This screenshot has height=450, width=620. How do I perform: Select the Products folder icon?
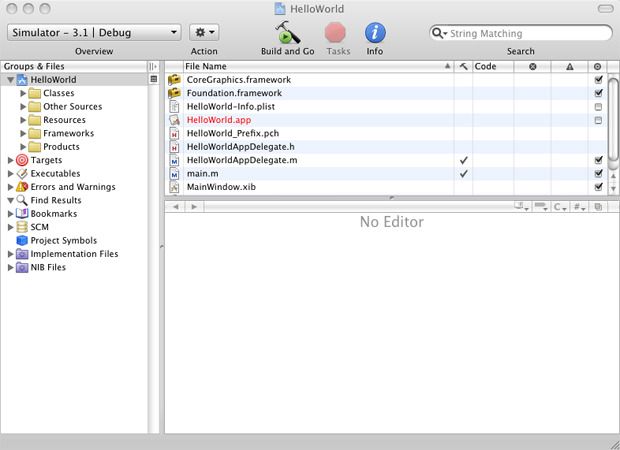click(x=35, y=147)
